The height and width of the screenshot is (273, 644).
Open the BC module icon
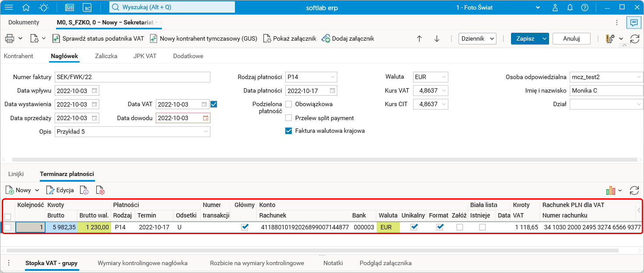(x=88, y=7)
